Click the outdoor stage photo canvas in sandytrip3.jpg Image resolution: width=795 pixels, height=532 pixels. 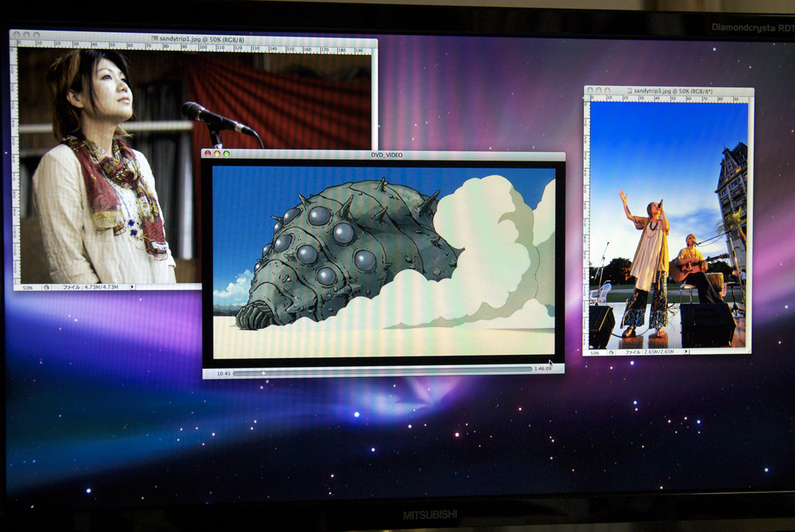click(x=670, y=226)
